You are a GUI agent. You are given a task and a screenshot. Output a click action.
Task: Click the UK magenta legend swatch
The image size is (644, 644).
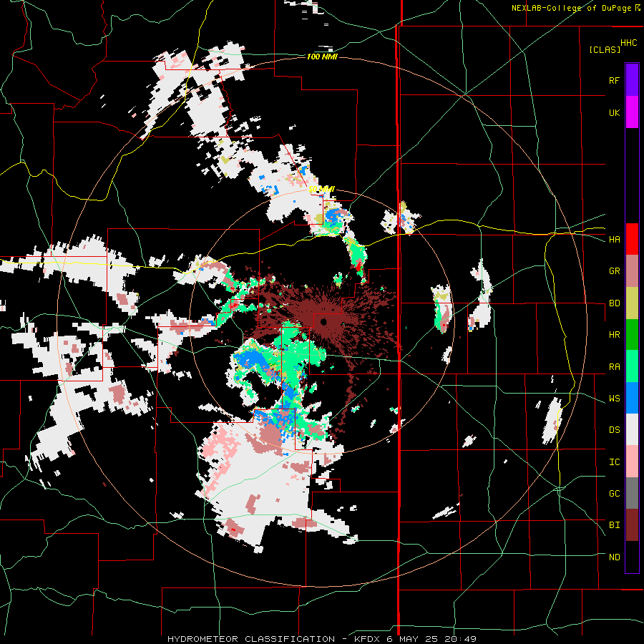[x=632, y=112]
